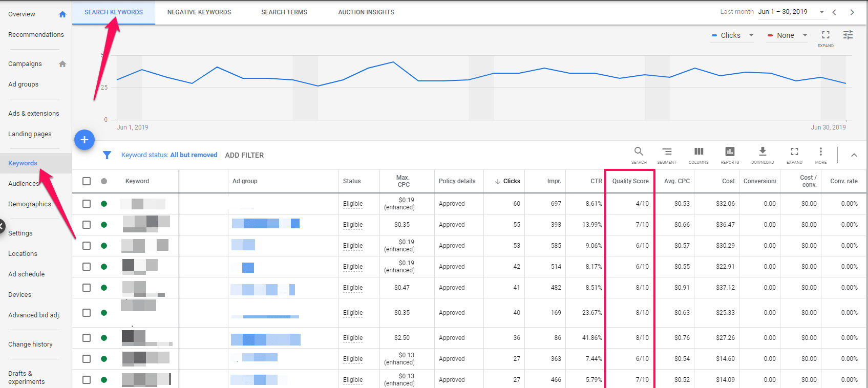Open the date range dropdown arrow
868x388 pixels.
[821, 12]
